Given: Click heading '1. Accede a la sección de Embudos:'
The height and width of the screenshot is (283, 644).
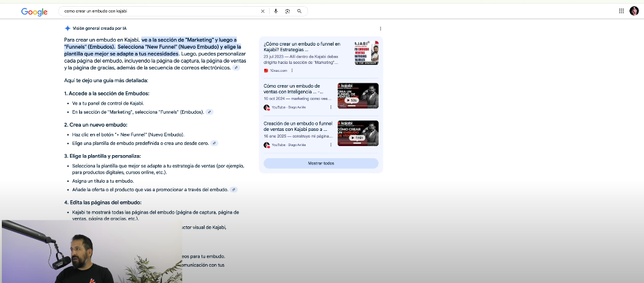Looking at the screenshot, I should coord(107,93).
